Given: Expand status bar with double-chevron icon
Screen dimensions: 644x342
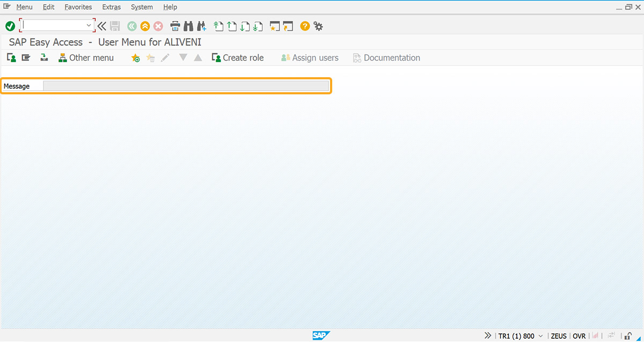Looking at the screenshot, I should coord(487,336).
